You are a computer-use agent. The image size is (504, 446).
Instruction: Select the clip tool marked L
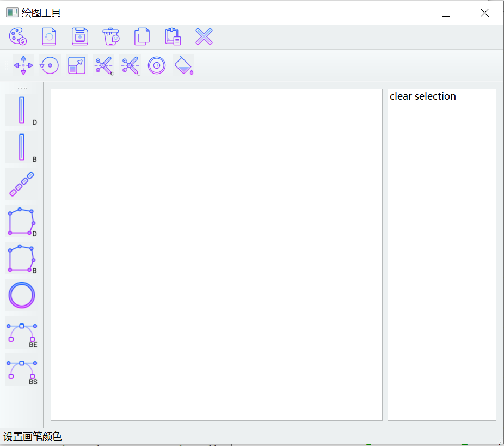[130, 65]
